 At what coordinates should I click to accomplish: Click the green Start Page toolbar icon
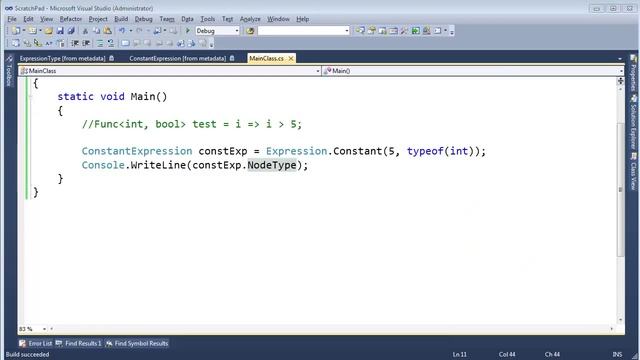416,31
